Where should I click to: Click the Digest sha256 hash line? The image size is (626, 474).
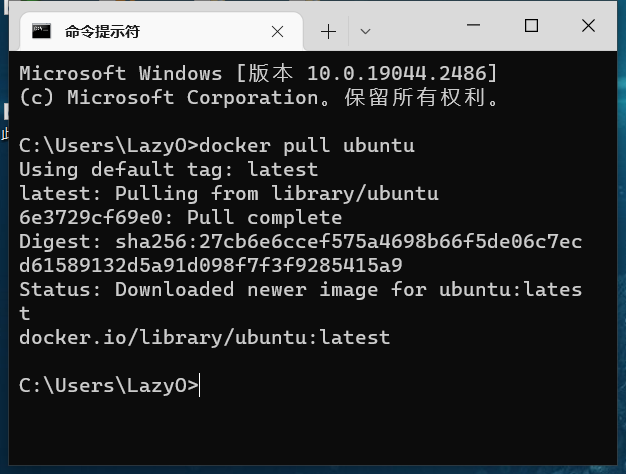pyautogui.click(x=300, y=242)
